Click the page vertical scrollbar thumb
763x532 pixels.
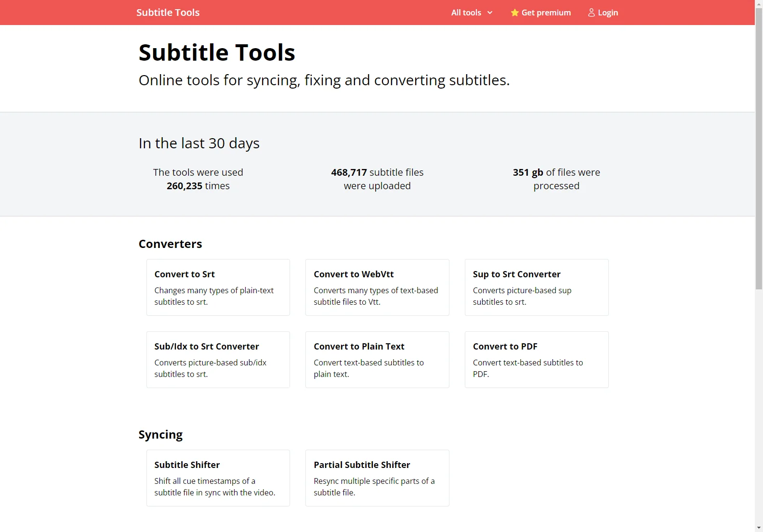759,148
